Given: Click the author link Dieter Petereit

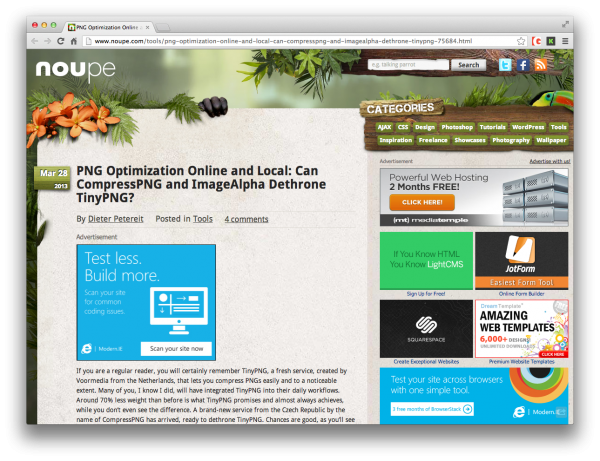Looking at the screenshot, I should 118,218.
